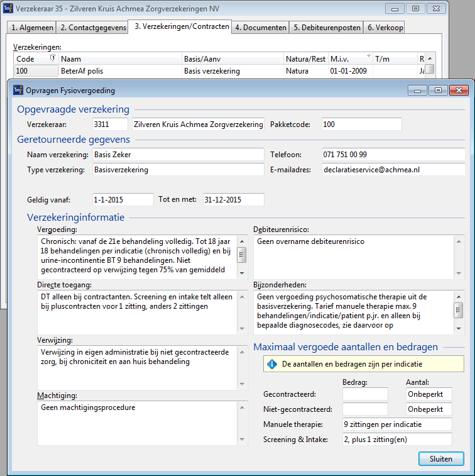Go to 5. Debiteurenposten tab
The image size is (475, 476).
[x=326, y=28]
